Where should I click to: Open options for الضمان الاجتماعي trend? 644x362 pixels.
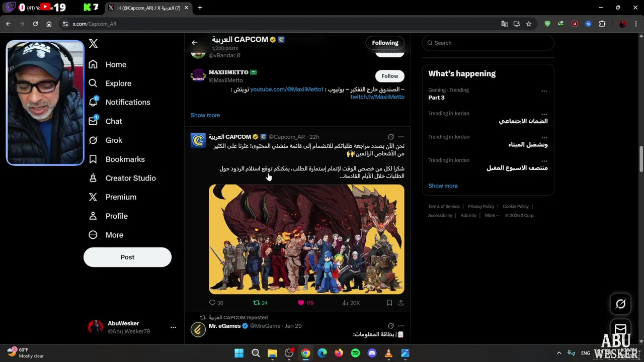(x=544, y=114)
